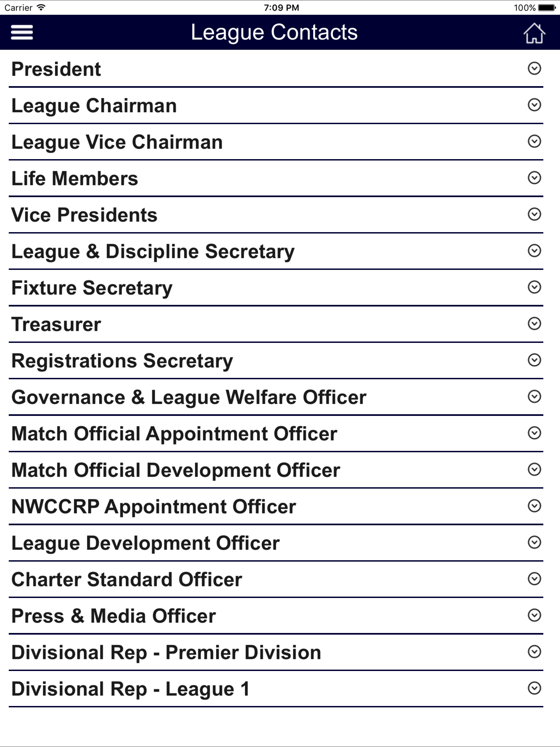Expand the Registrations Secretary row
The image size is (560, 747).
click(x=276, y=361)
